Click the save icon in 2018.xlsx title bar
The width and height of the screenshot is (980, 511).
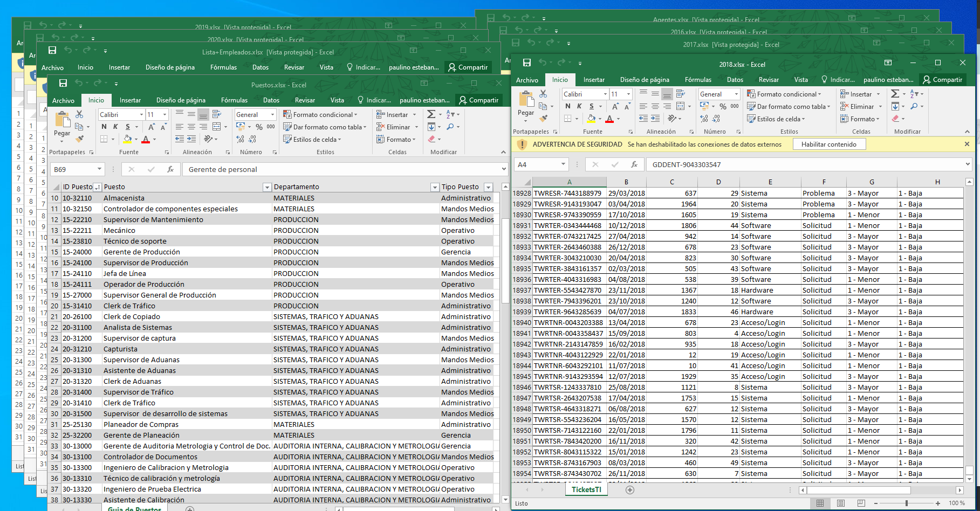(x=526, y=63)
